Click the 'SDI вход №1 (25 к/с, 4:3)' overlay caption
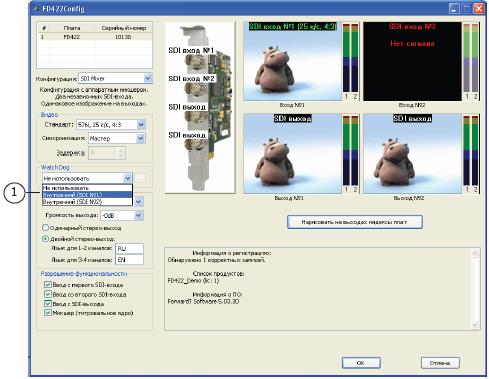 292,26
